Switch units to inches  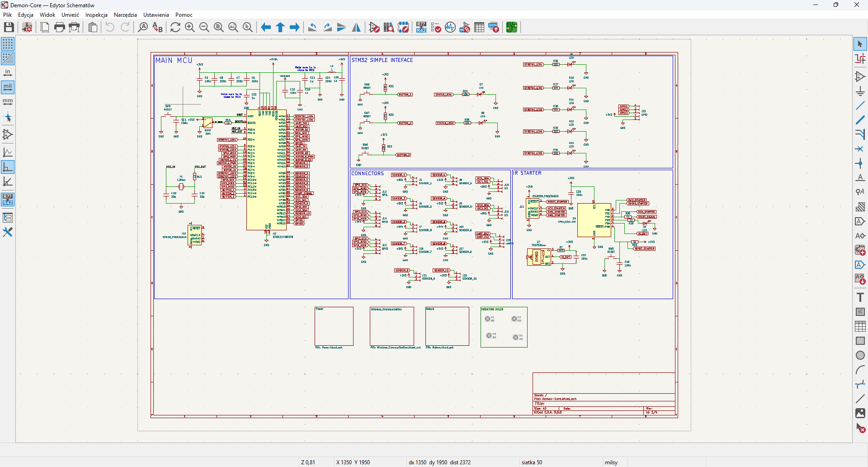[8, 73]
